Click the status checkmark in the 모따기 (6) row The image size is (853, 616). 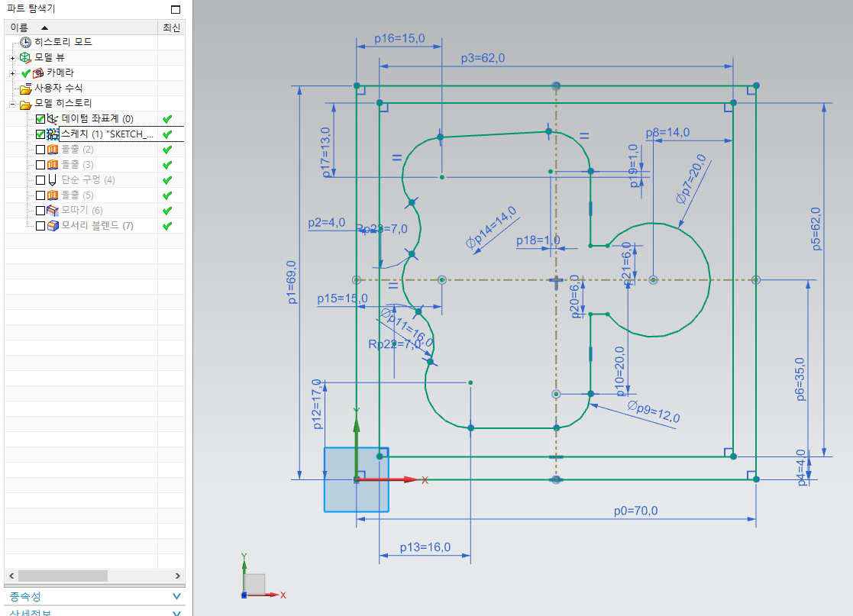167,211
